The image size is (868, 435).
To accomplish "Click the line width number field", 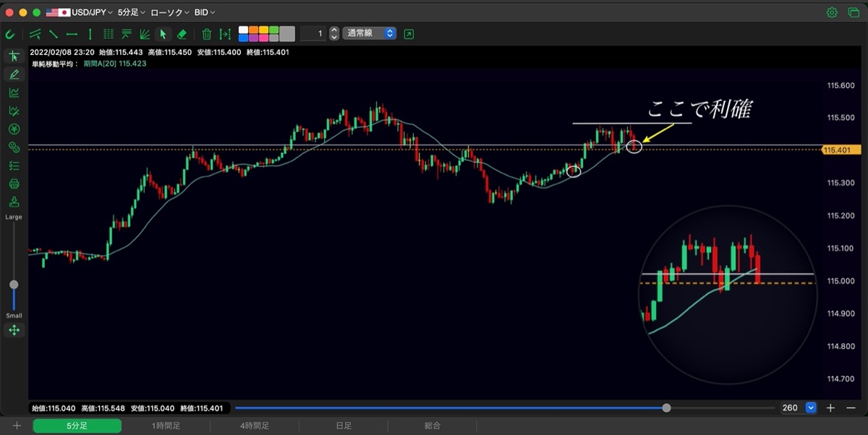I will pos(312,34).
